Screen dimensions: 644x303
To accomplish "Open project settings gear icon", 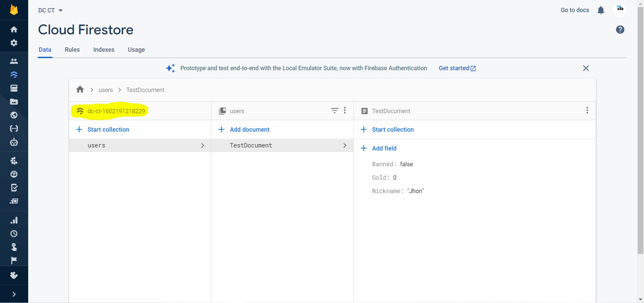I will [x=14, y=43].
